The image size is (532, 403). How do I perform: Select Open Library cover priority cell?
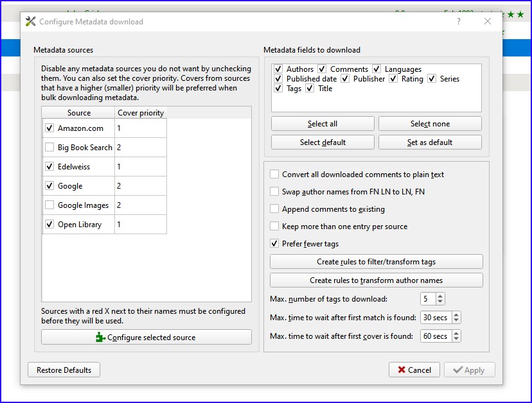[x=141, y=225]
